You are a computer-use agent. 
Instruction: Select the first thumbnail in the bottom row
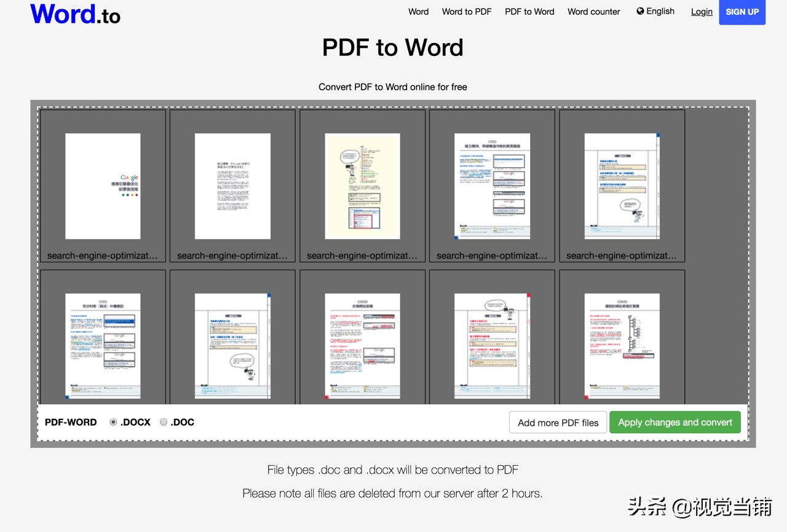pyautogui.click(x=103, y=346)
